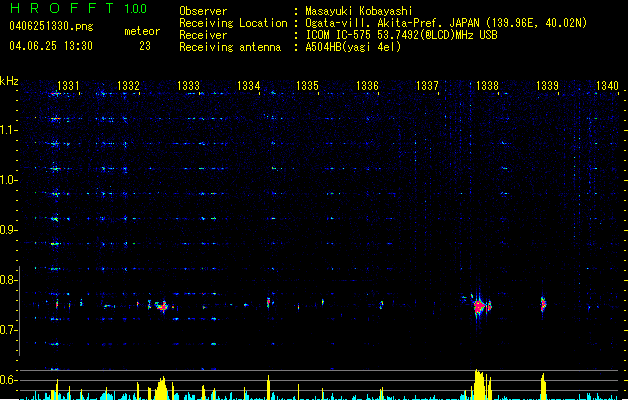The width and height of the screenshot is (629, 400).
Task: Click the 1339 time axis marker
Action: pos(547,86)
